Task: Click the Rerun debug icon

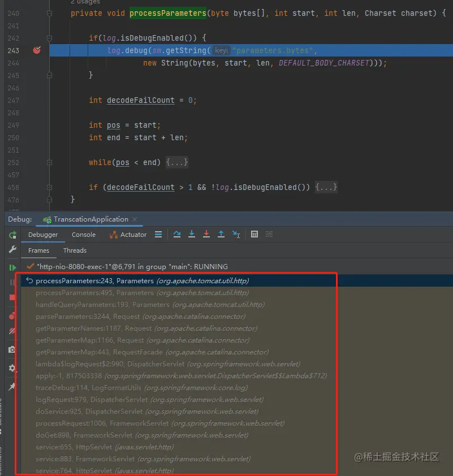Action: pyautogui.click(x=12, y=235)
